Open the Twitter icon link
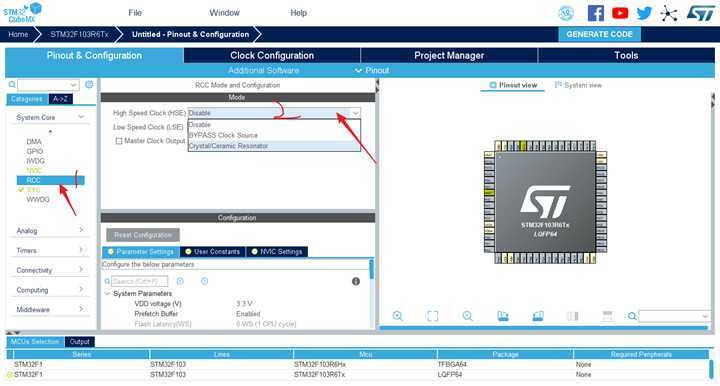The width and height of the screenshot is (720, 386). point(644,13)
